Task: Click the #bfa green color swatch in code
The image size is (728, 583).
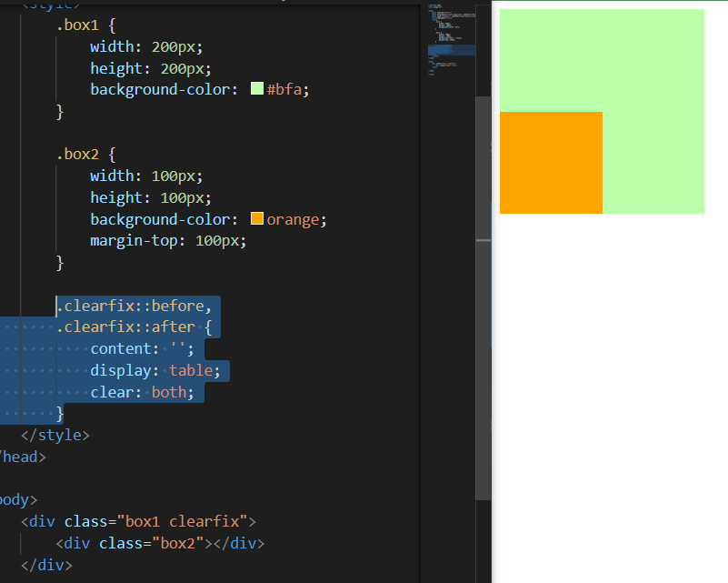Action: (x=256, y=88)
